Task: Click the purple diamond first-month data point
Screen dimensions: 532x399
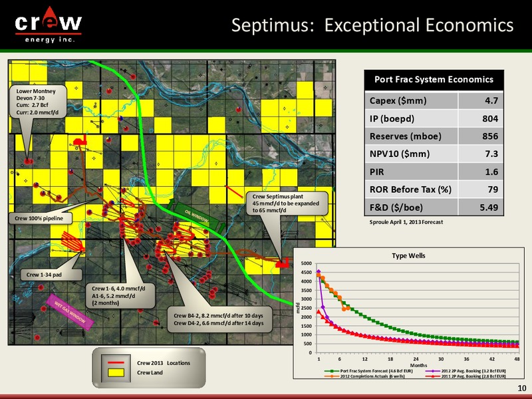Action: pyautogui.click(x=319, y=271)
